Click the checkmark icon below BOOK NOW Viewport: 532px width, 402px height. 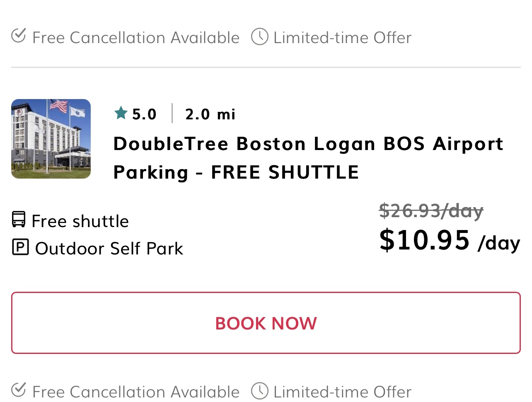click(19, 390)
